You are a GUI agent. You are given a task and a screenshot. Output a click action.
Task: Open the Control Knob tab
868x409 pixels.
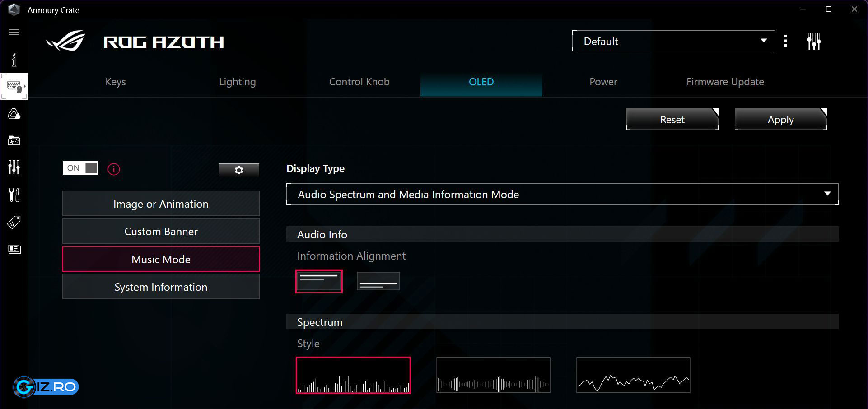[x=359, y=82]
